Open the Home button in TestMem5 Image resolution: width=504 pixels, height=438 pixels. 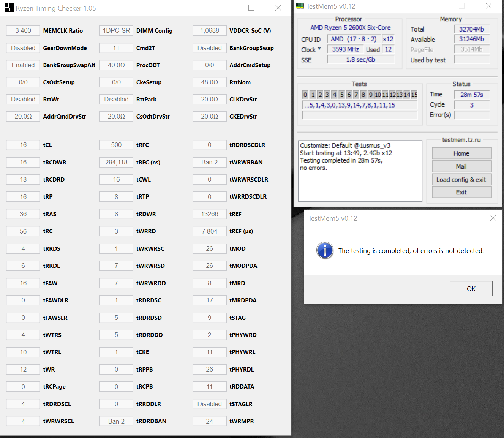pyautogui.click(x=461, y=153)
